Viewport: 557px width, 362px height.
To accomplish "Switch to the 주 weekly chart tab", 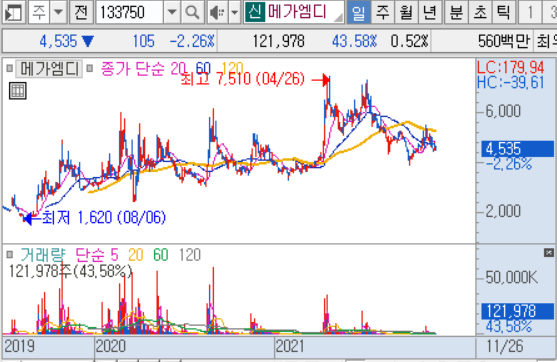I will point(382,12).
